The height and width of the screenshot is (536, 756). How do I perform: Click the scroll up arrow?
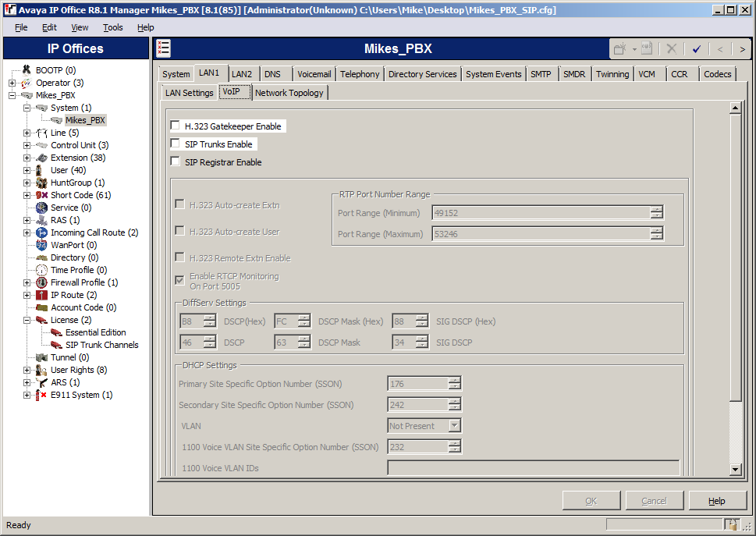click(735, 108)
